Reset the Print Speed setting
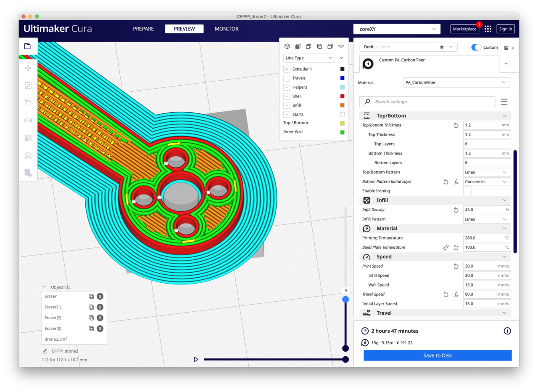The image size is (538, 392). click(x=456, y=266)
